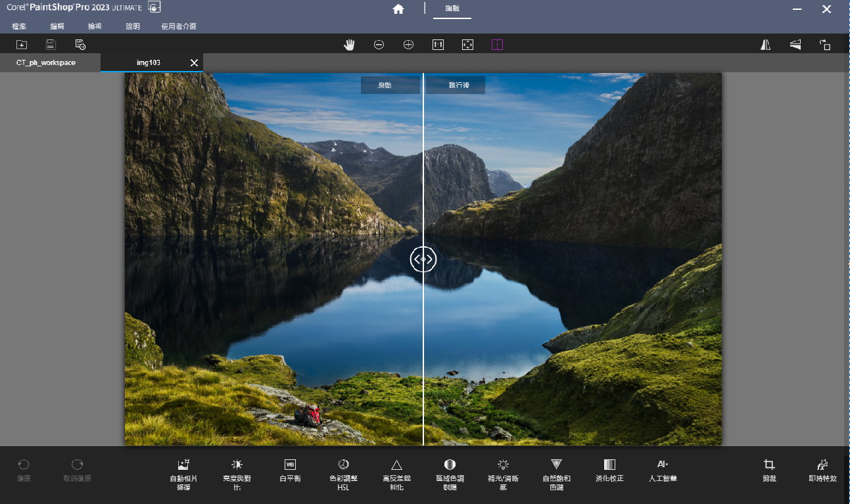
Task: Click the 原始 (Original) label on image
Action: click(390, 85)
